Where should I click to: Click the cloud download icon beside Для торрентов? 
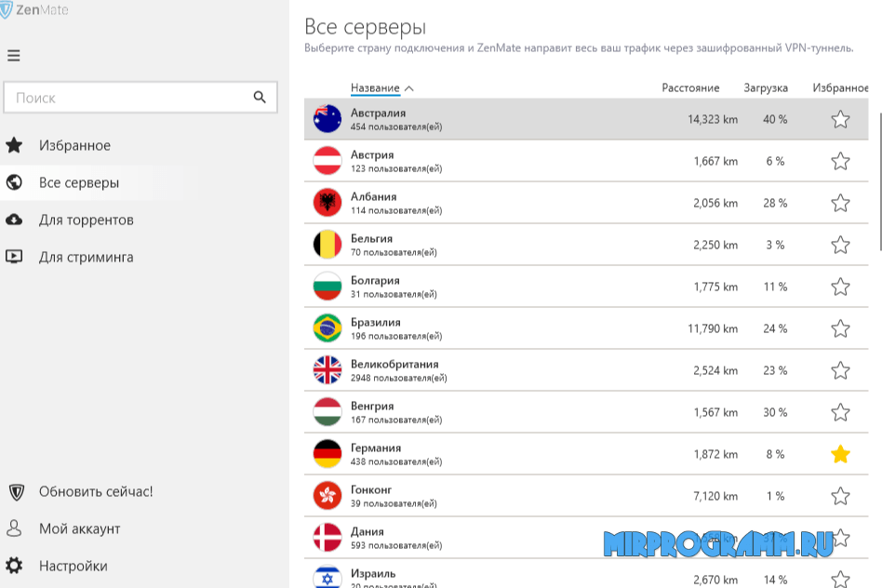pyautogui.click(x=14, y=220)
